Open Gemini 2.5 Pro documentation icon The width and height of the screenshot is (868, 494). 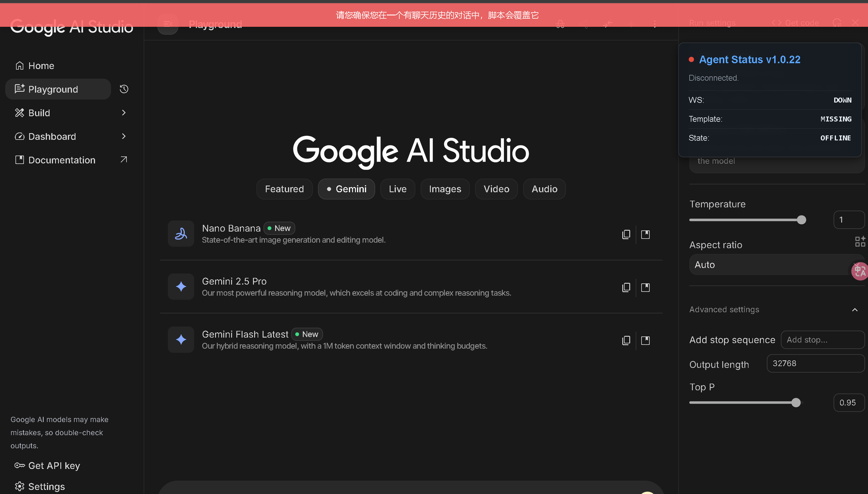click(x=645, y=287)
